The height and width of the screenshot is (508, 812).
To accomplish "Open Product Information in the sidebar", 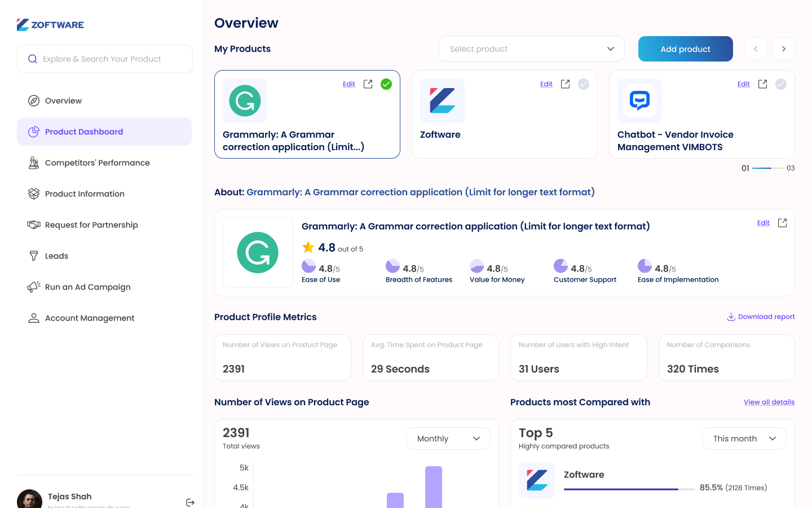I will coord(104,194).
